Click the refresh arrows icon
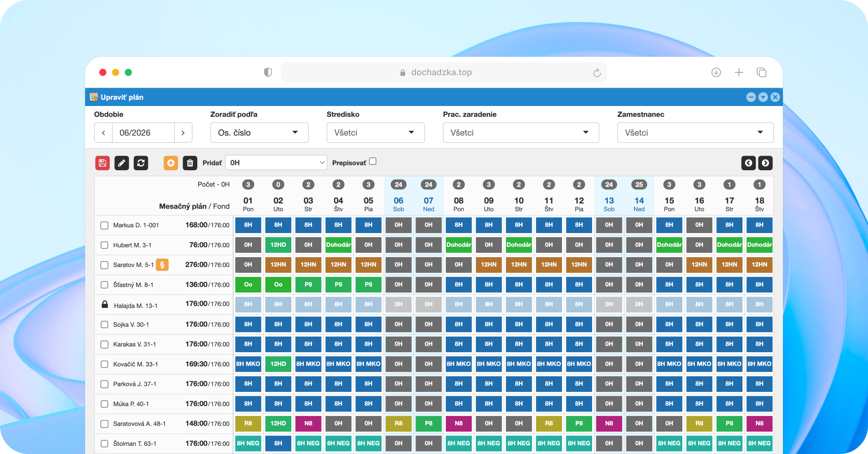This screenshot has height=454, width=868. click(141, 163)
